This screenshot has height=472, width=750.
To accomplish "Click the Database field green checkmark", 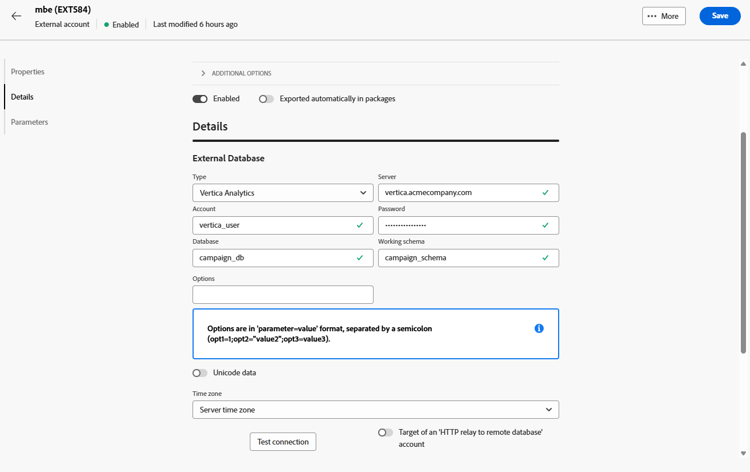I will pyautogui.click(x=360, y=258).
